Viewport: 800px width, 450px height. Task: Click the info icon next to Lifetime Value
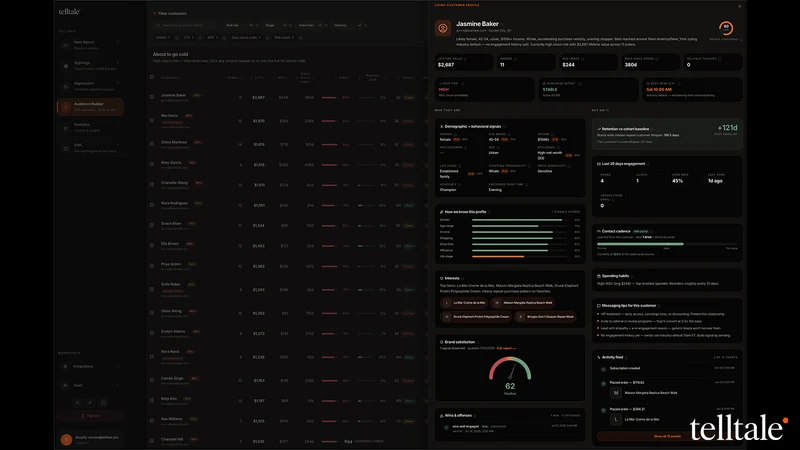(465, 59)
